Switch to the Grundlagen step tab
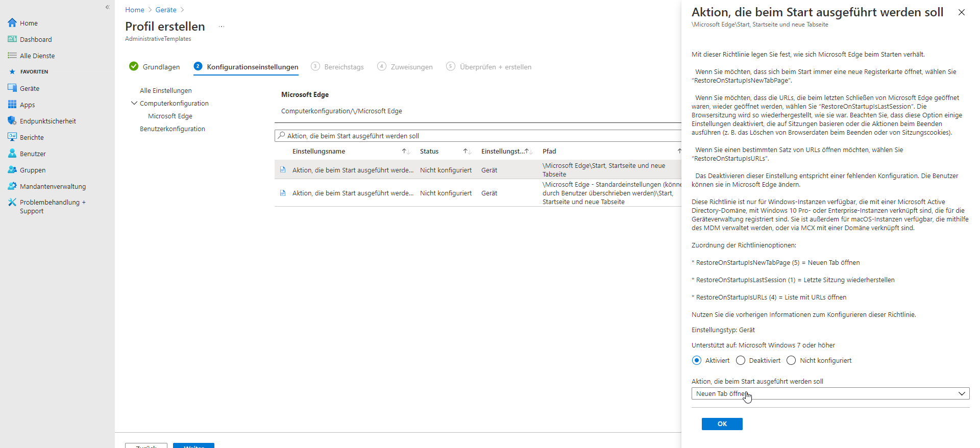The image size is (980, 448). tap(155, 67)
